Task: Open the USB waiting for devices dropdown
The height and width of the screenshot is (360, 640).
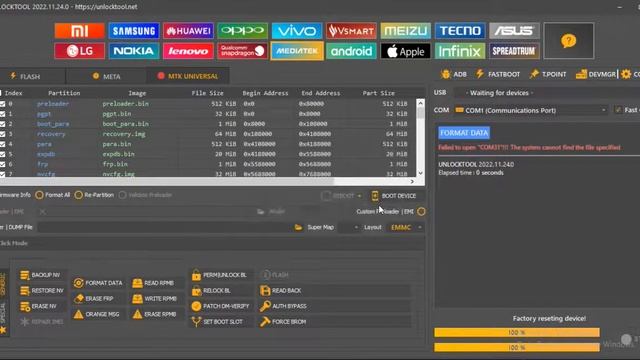Action: click(547, 93)
